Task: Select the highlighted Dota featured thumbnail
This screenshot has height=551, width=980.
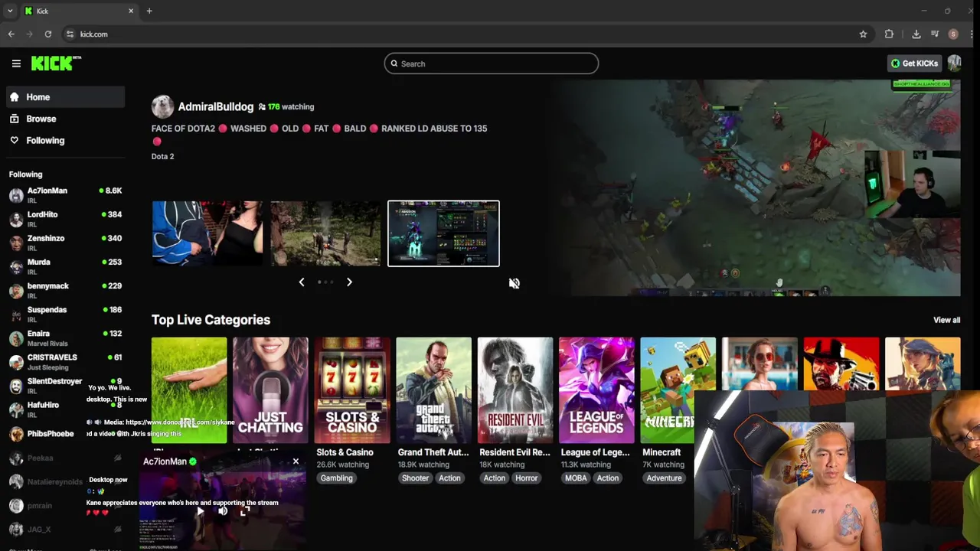Action: click(x=443, y=233)
